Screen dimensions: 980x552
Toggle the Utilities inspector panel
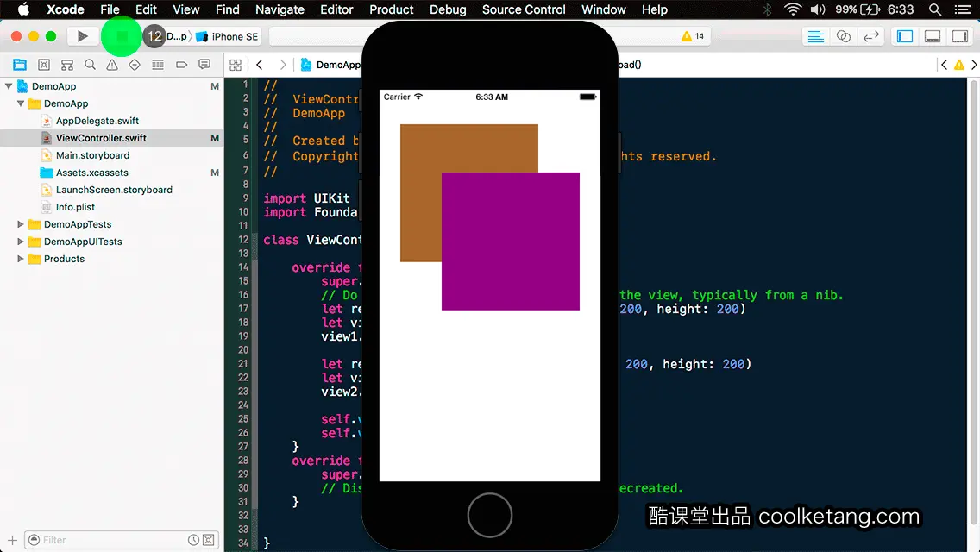[x=960, y=36]
